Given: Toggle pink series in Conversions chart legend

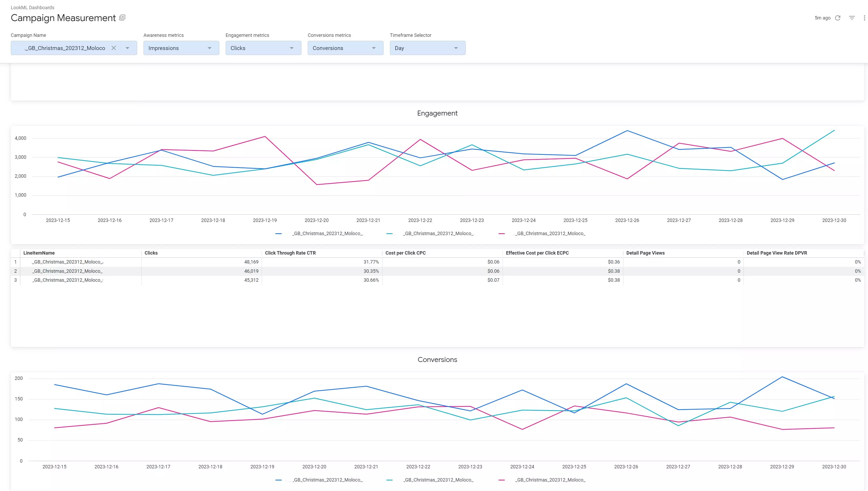Looking at the screenshot, I should tap(542, 480).
